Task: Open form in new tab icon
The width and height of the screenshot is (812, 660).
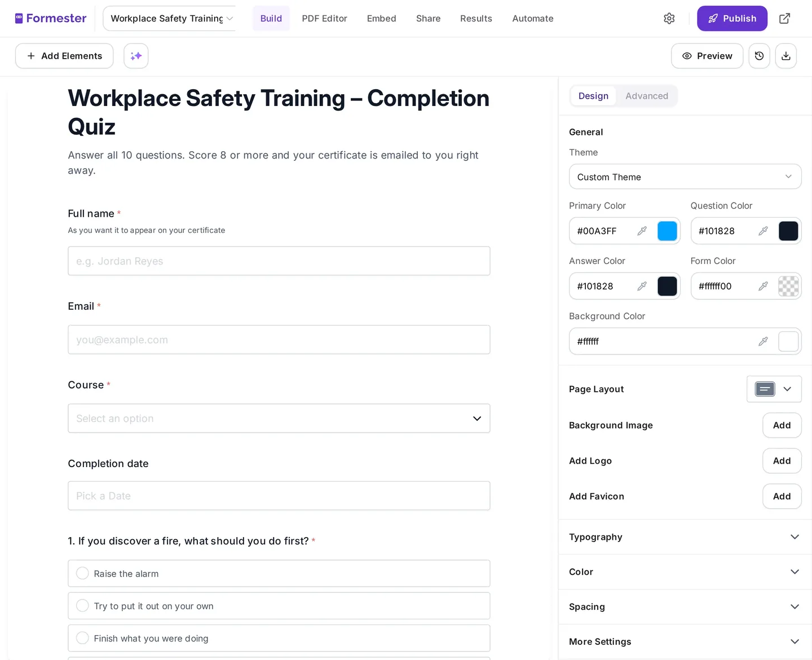Action: [x=784, y=19]
